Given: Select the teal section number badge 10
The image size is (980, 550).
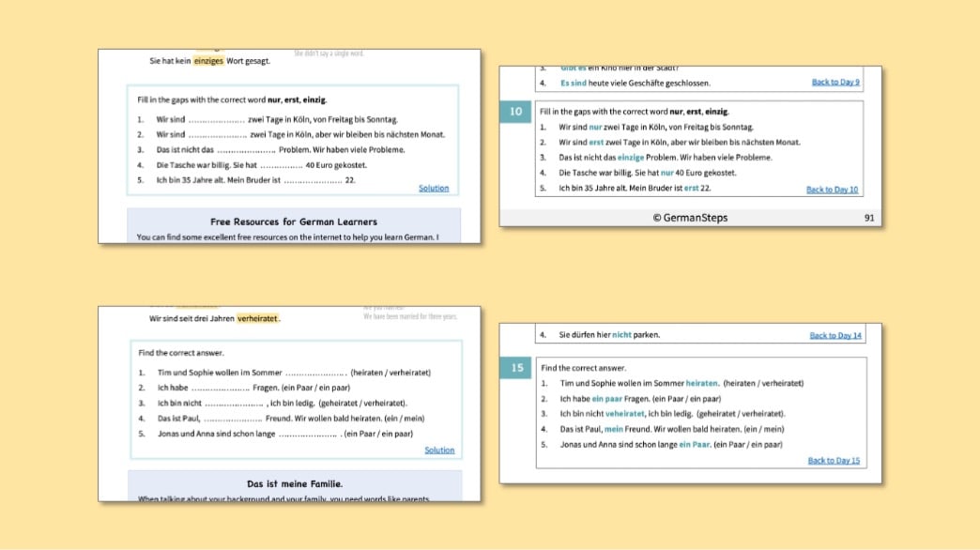Looking at the screenshot, I should coord(514,111).
